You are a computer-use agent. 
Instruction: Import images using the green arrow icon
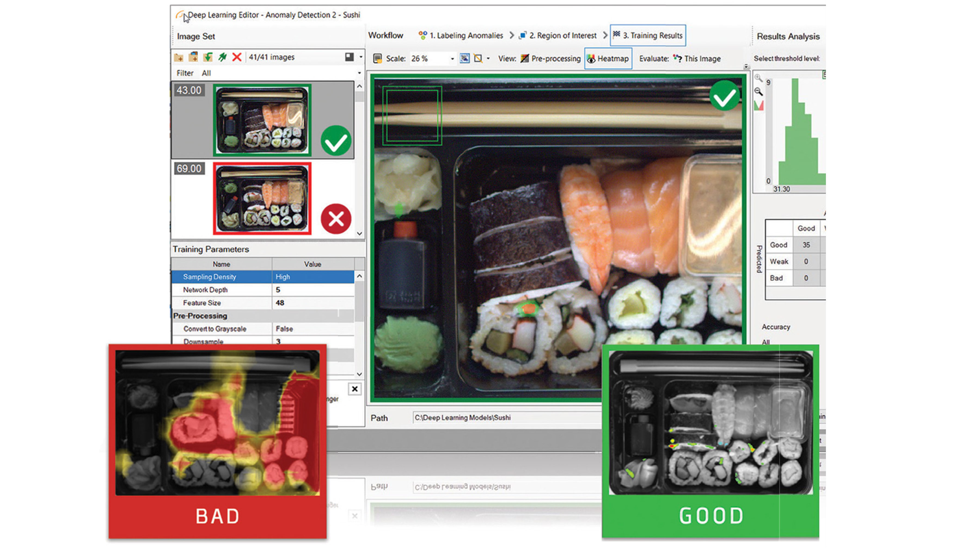pyautogui.click(x=207, y=57)
